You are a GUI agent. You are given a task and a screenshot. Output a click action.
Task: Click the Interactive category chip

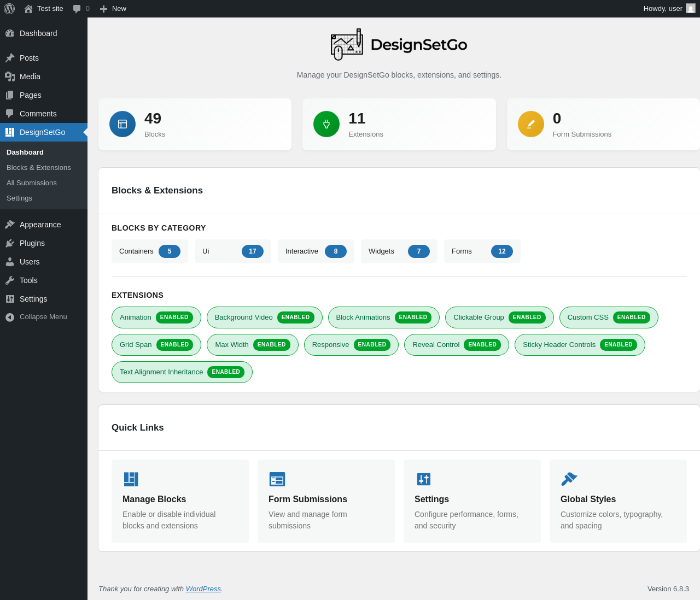(x=316, y=251)
